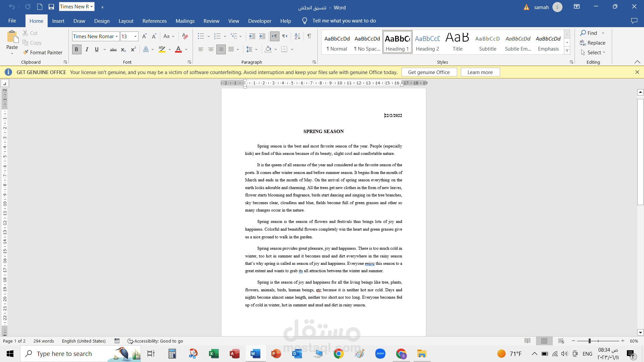Toggle Align Right paragraph button
The width and height of the screenshot is (644, 362).
[221, 50]
